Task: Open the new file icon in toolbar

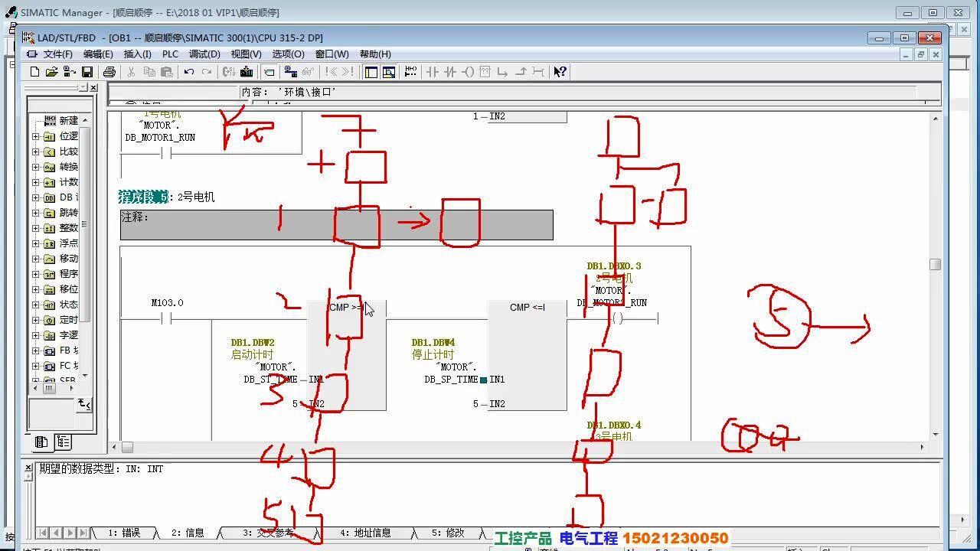Action: [x=34, y=72]
